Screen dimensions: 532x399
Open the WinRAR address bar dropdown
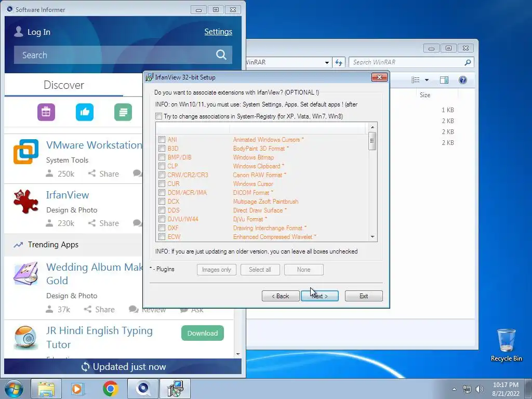[327, 62]
